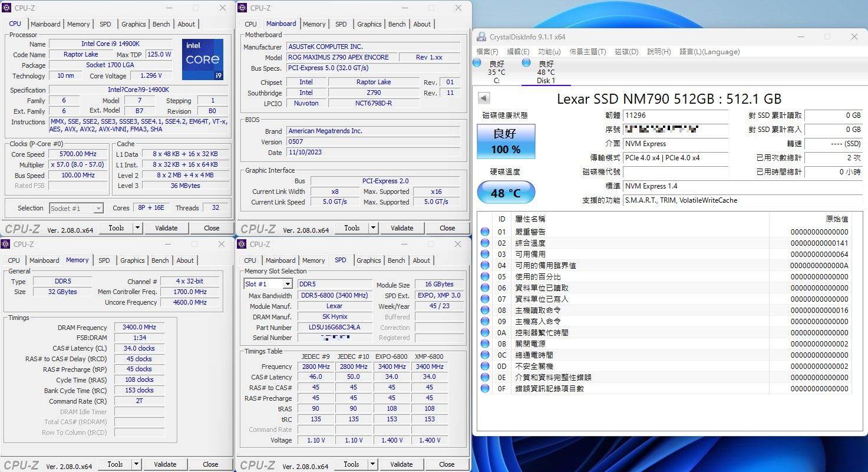The image size is (868, 472).
Task: Click status orb for attribute 05
Action: click(x=485, y=277)
